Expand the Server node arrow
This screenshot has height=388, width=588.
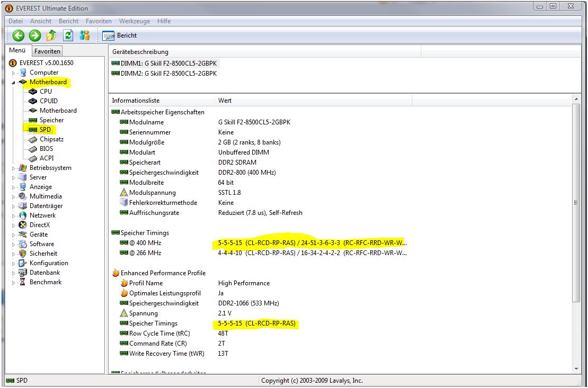(14, 178)
